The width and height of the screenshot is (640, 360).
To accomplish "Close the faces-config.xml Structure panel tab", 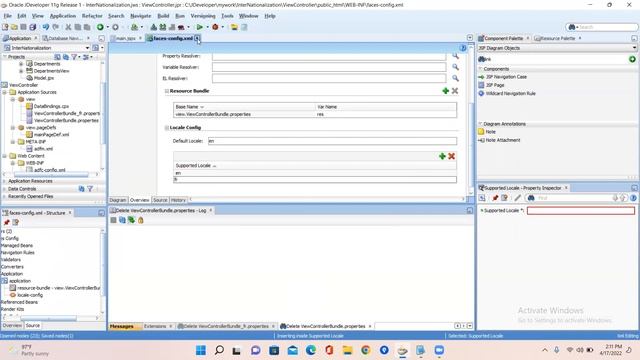I will tap(70, 213).
